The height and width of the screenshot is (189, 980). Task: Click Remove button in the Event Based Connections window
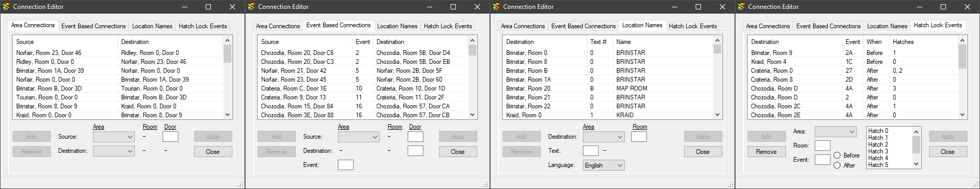click(x=276, y=152)
